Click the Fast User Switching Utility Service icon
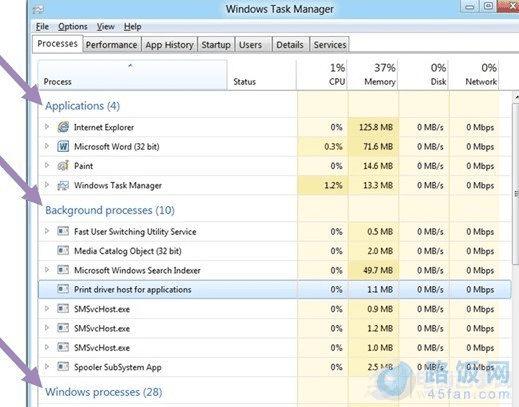519x407 pixels. pyautogui.click(x=63, y=231)
